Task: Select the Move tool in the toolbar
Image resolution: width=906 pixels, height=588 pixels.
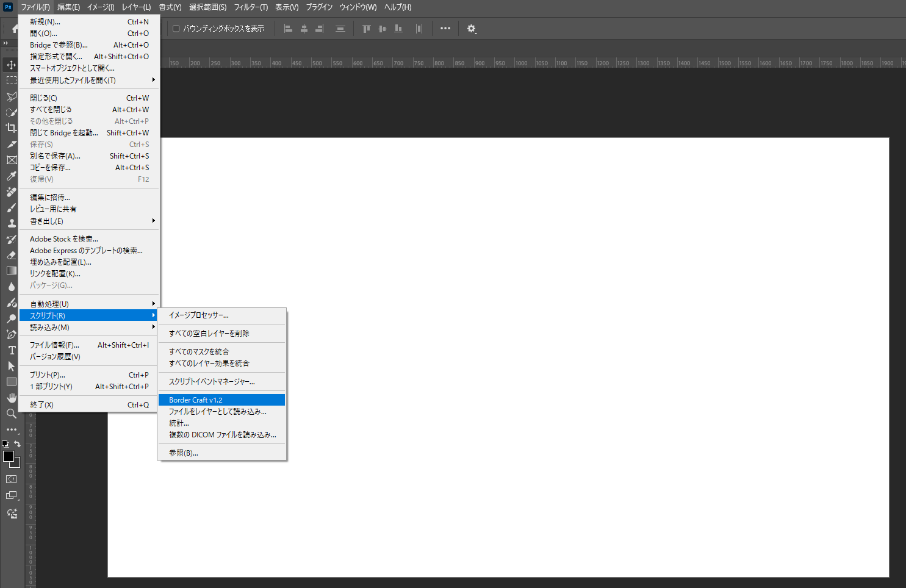Action: pyautogui.click(x=11, y=65)
